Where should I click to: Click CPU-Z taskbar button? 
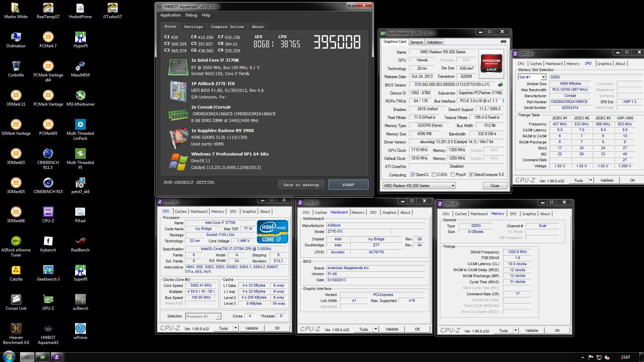(56, 357)
